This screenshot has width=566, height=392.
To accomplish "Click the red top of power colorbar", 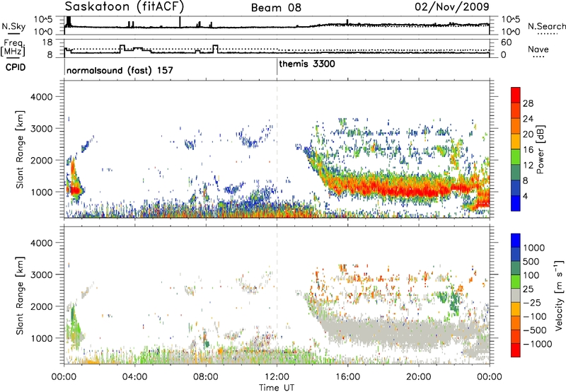I will 516,95.
